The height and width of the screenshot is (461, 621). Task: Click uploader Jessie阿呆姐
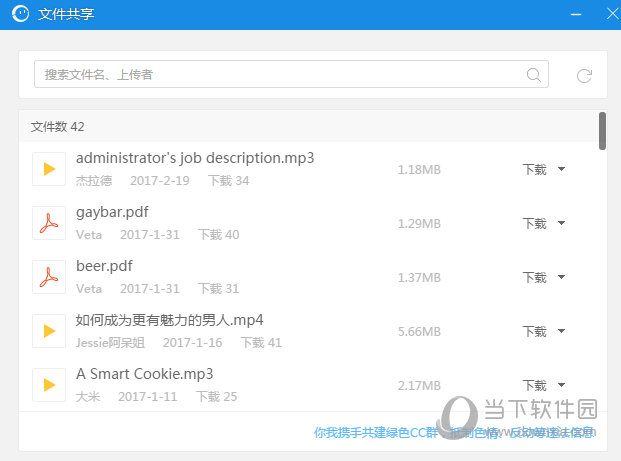[110, 342]
